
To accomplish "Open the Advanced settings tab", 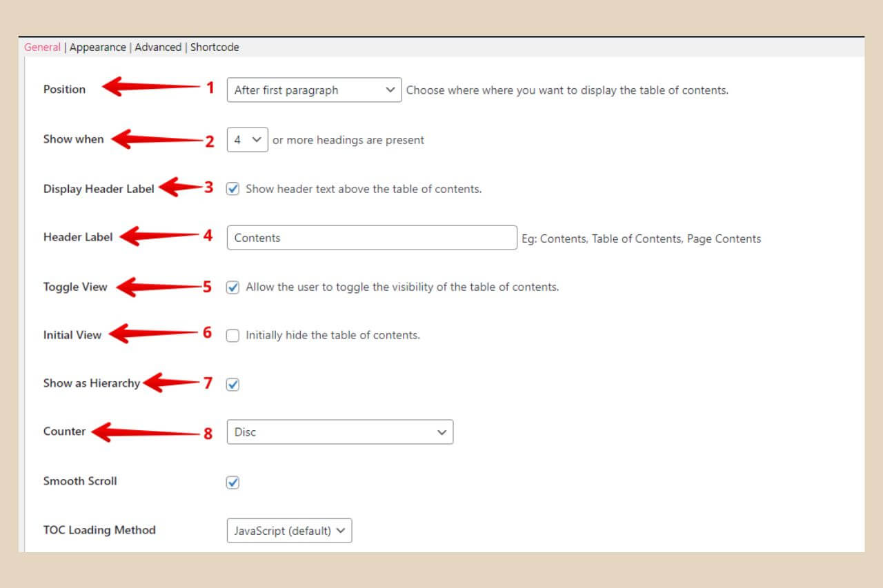I will tap(158, 47).
